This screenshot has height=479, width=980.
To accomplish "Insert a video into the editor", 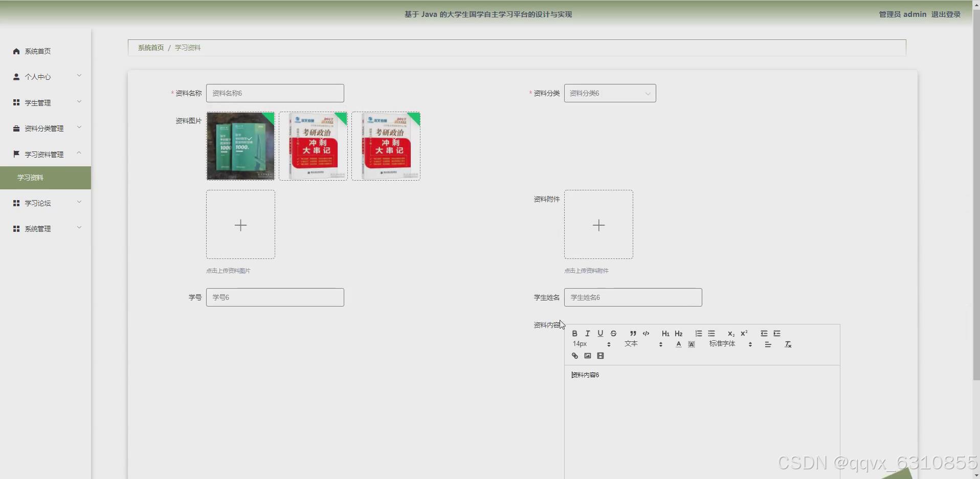I will click(600, 356).
